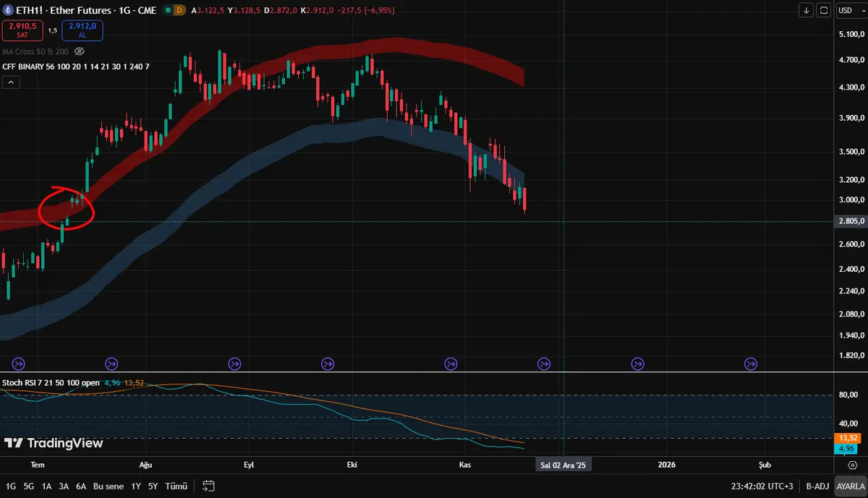Select the 5G time range
This screenshot has height=498, width=868.
[x=29, y=486]
